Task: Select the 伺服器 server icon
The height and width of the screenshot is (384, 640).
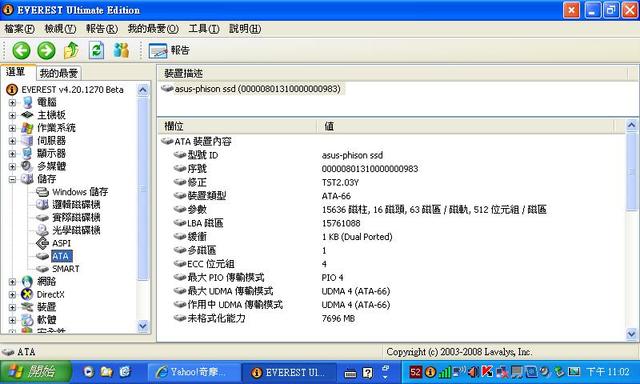Action: click(x=27, y=141)
